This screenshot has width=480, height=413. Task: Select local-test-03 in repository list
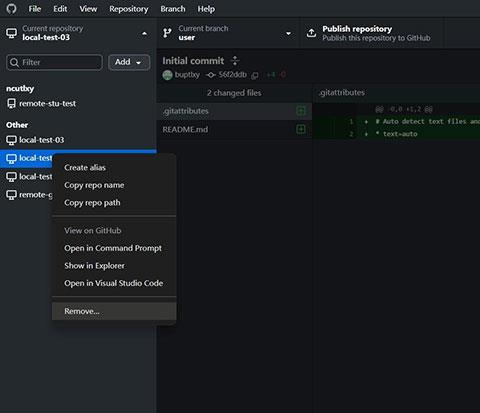[78, 140]
